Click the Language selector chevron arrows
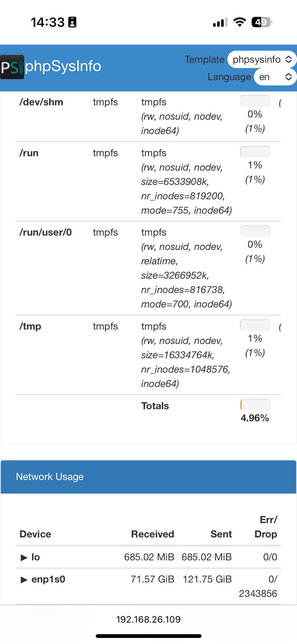Screen dimensions: 297x644 288,77
